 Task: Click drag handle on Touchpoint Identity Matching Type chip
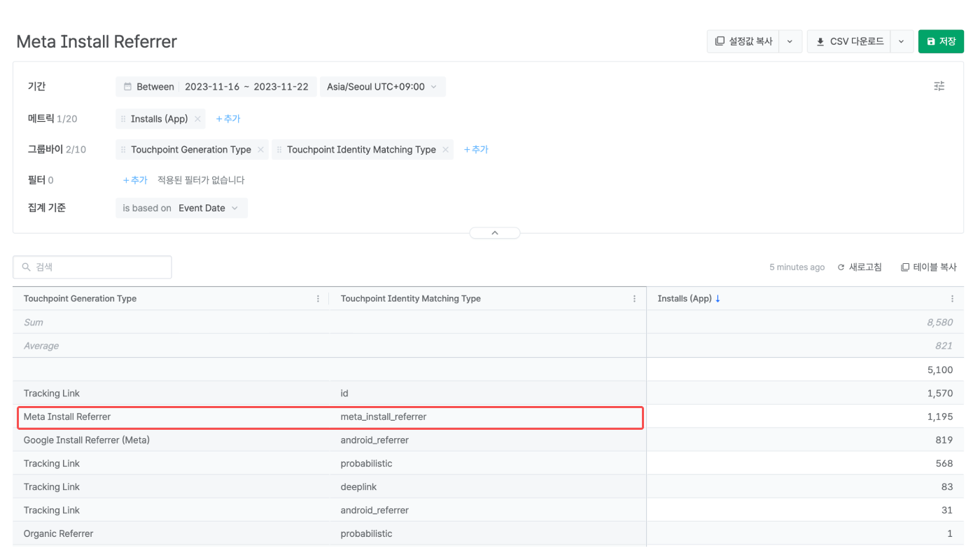click(x=280, y=150)
